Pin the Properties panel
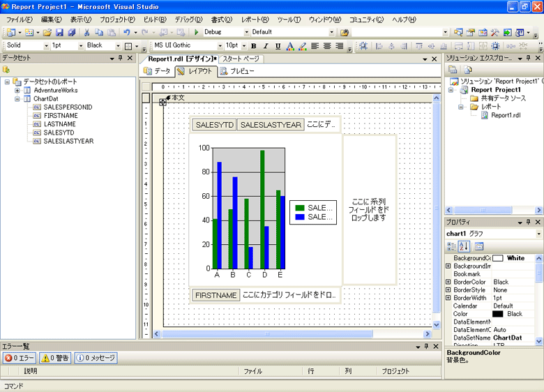The image size is (544, 392). point(529,222)
